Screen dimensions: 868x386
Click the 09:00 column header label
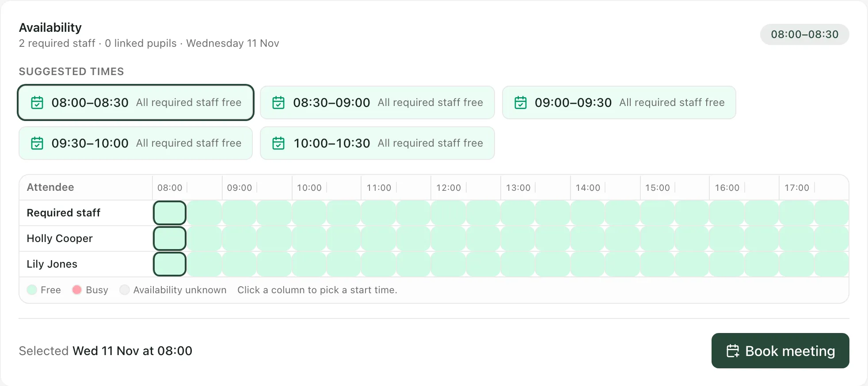[240, 188]
